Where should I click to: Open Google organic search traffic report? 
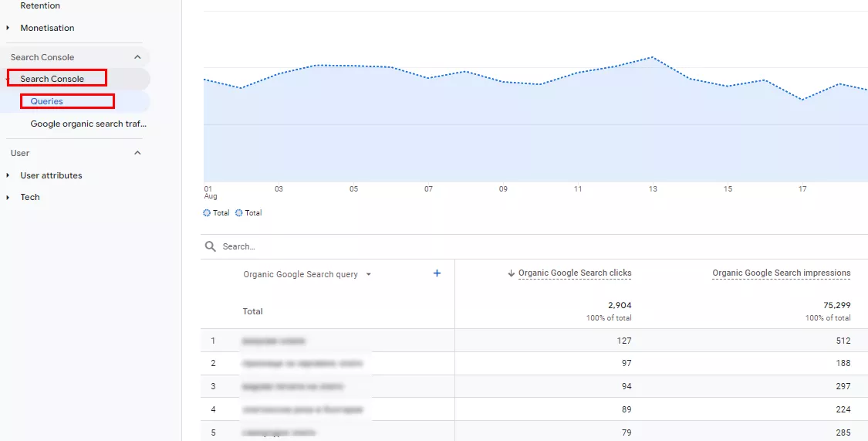[x=89, y=124]
